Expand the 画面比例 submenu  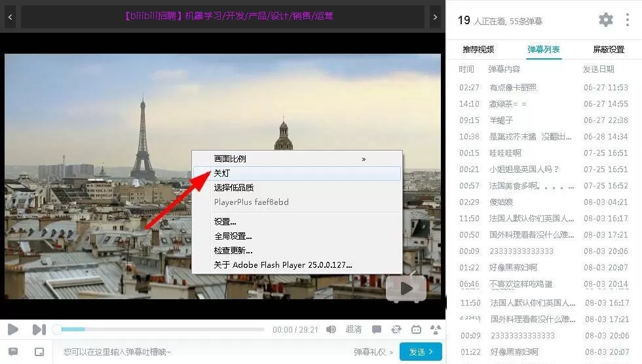point(297,158)
